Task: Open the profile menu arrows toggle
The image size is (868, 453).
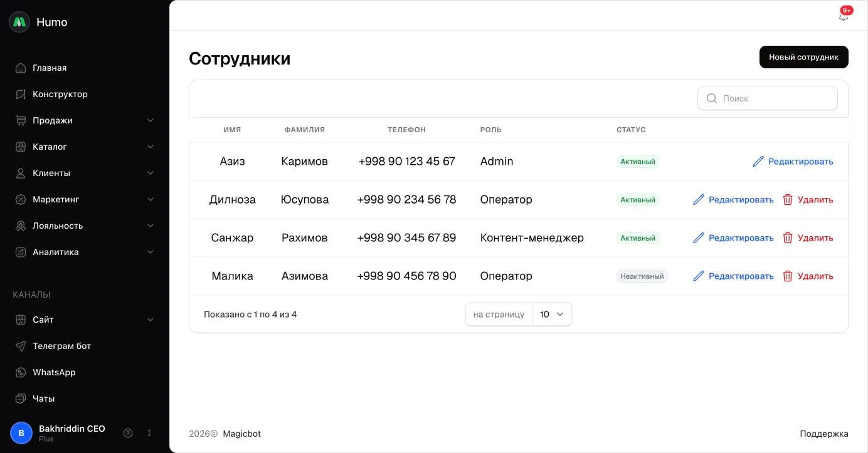Action: (149, 433)
